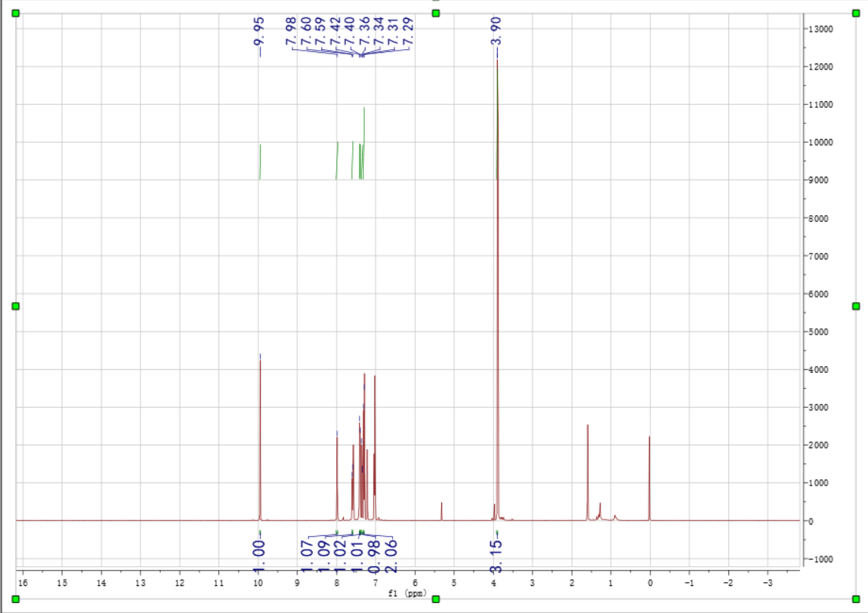Click the 7.60 peak label
This screenshot has width=868, height=613.
[x=306, y=31]
